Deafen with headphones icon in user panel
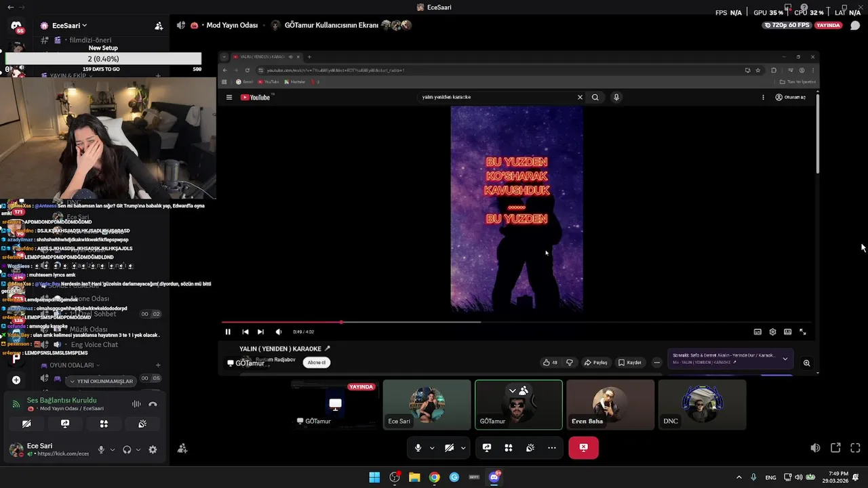This screenshot has width=868, height=488. 127,449
